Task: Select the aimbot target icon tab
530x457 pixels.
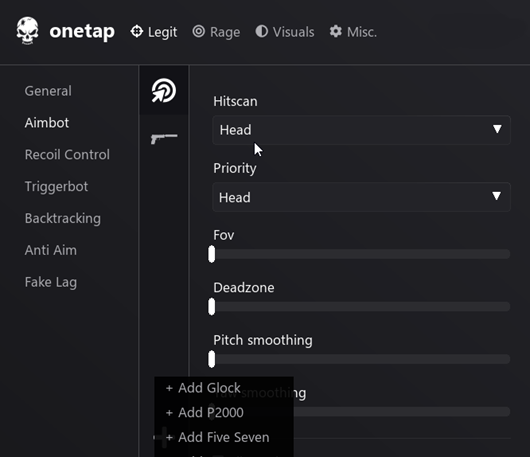Action: point(164,91)
